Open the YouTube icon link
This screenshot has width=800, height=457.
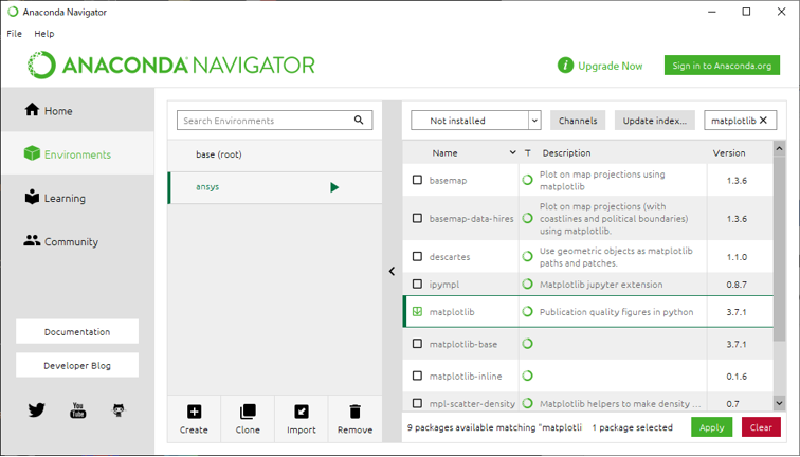(x=78, y=410)
